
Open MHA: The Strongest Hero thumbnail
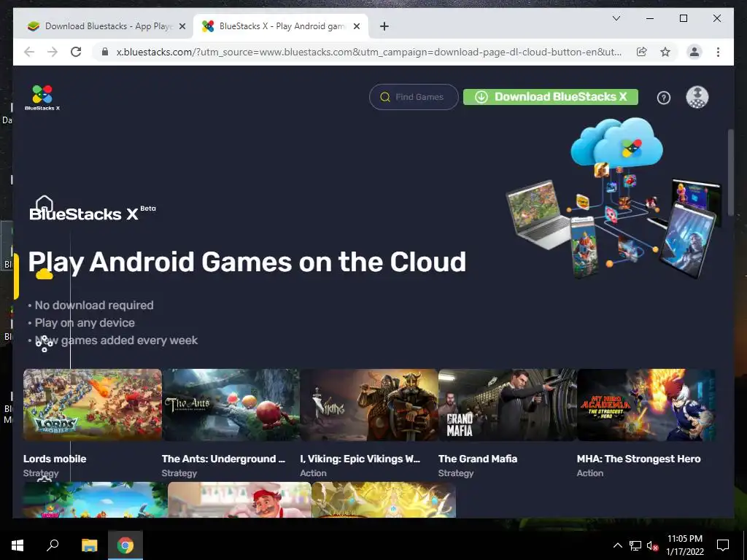646,405
